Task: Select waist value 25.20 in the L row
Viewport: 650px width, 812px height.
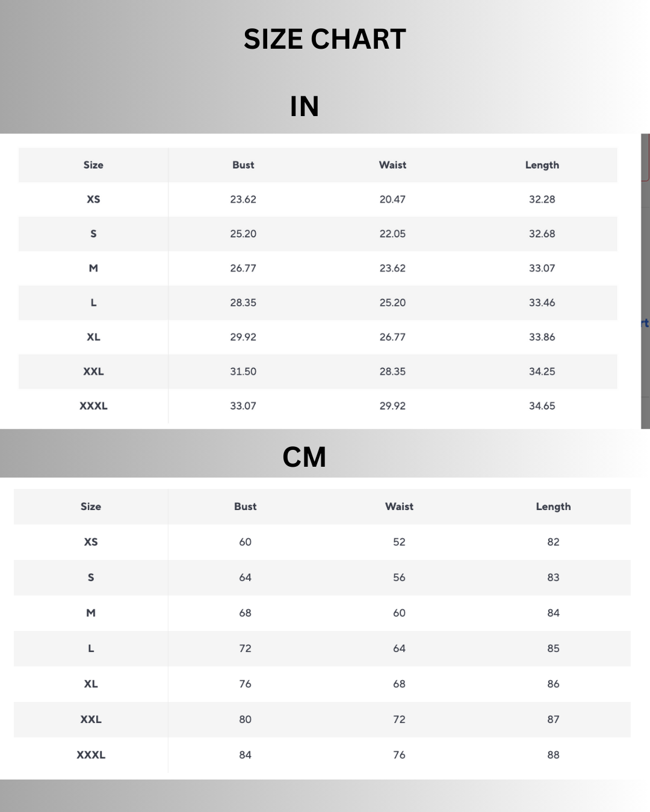Action: click(x=392, y=303)
